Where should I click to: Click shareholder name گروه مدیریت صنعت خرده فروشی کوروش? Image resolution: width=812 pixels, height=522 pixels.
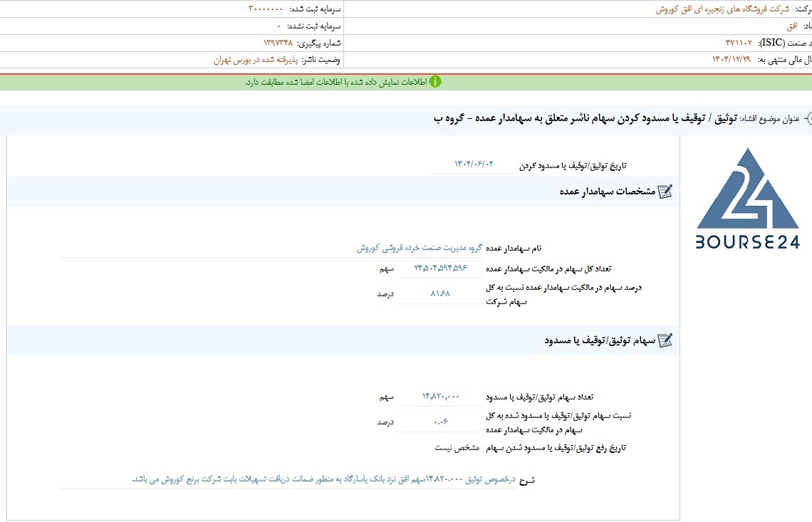click(x=419, y=248)
